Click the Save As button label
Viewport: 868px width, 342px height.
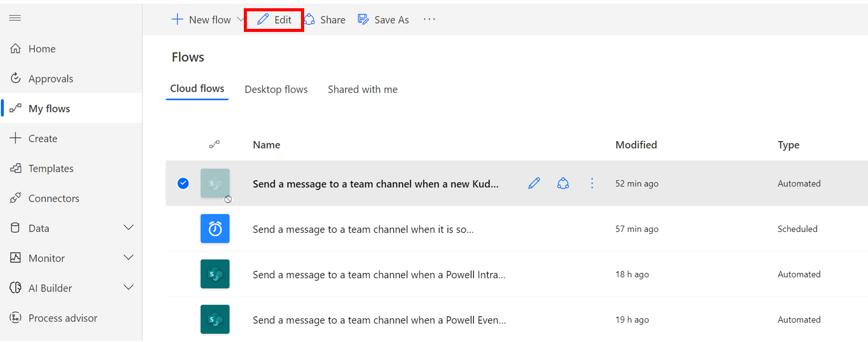392,20
